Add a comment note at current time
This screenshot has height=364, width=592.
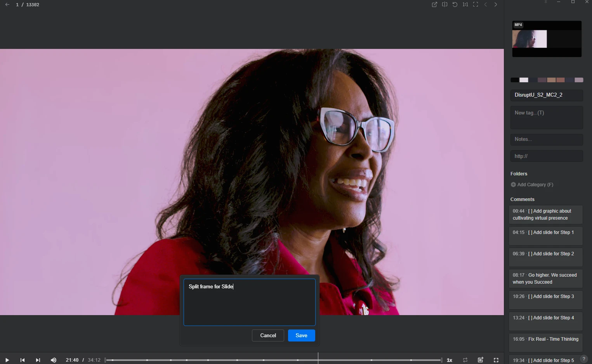click(481, 360)
